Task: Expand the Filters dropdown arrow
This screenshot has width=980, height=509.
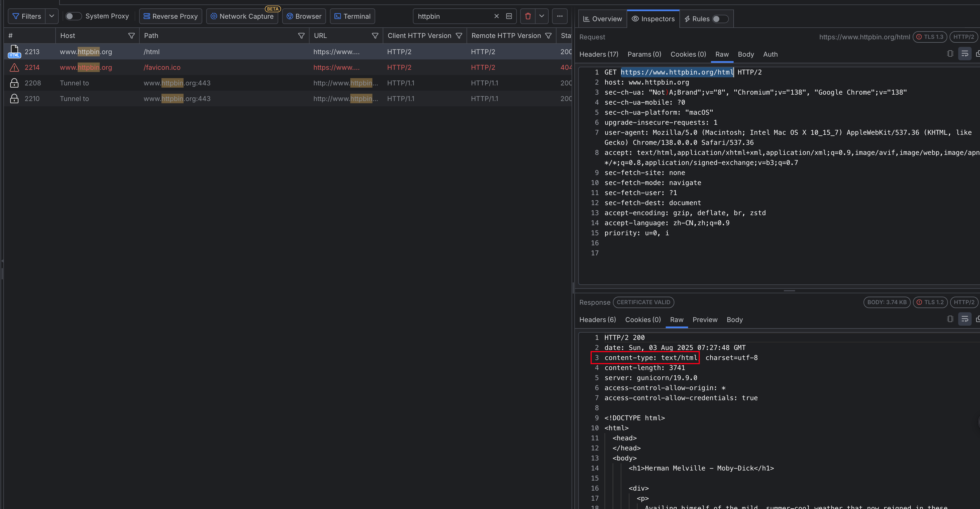Action: (52, 16)
